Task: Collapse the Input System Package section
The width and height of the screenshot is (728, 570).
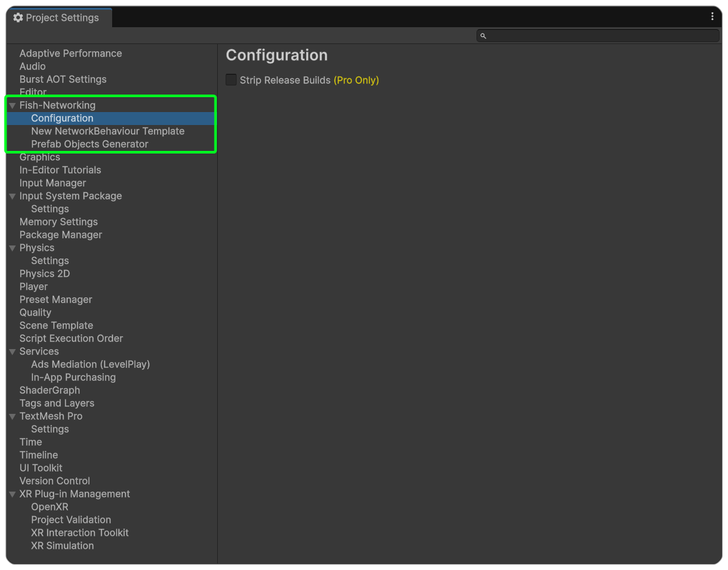Action: (12, 196)
